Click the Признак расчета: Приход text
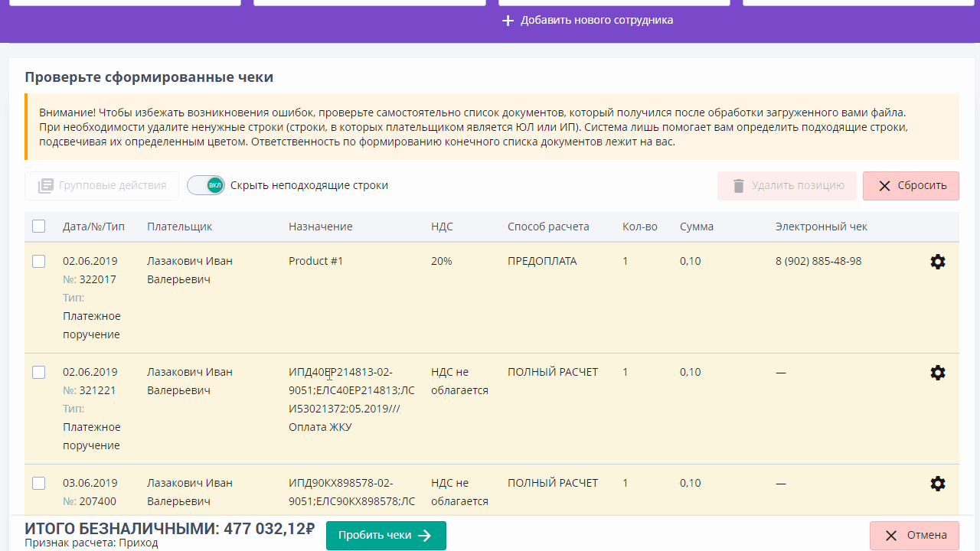980x551 pixels. [91, 543]
